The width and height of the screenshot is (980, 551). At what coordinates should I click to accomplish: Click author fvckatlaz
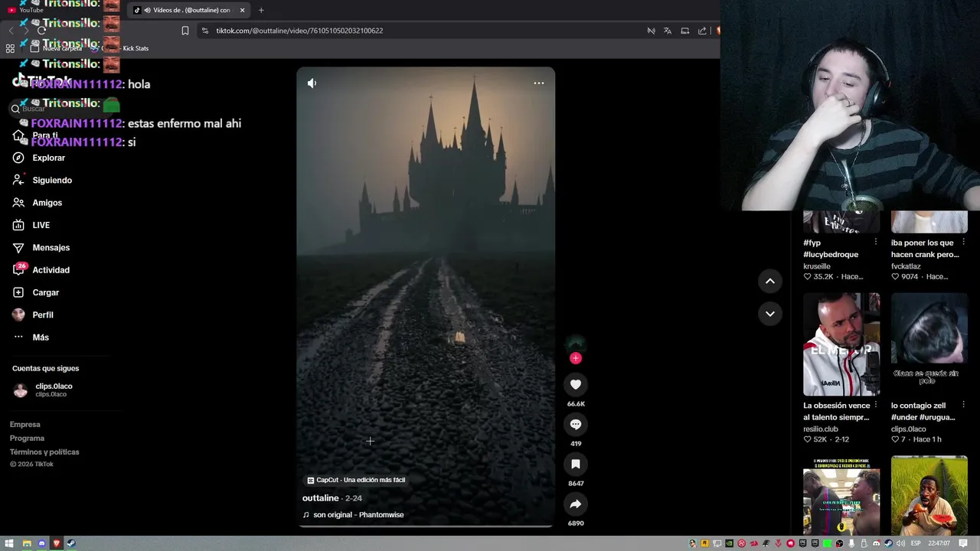[906, 266]
